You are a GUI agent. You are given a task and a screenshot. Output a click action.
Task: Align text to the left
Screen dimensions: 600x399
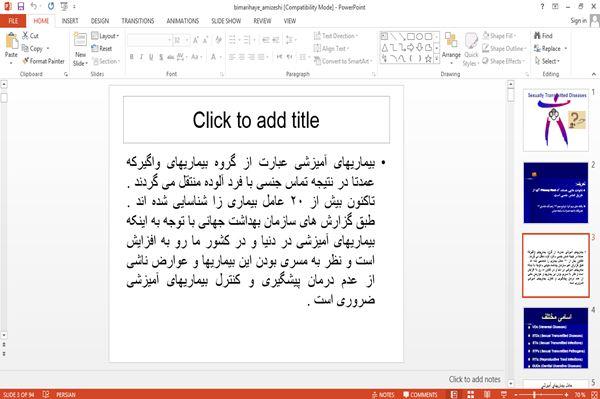(232, 57)
